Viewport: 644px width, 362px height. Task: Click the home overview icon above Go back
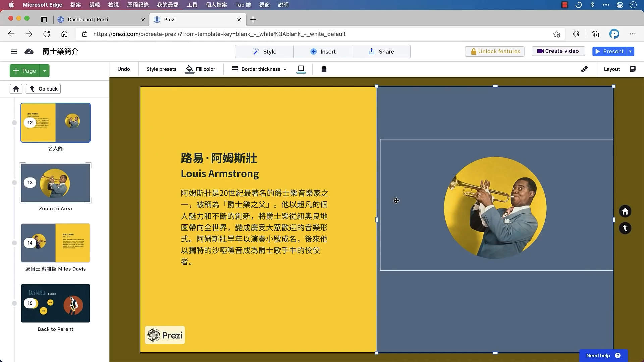click(16, 89)
